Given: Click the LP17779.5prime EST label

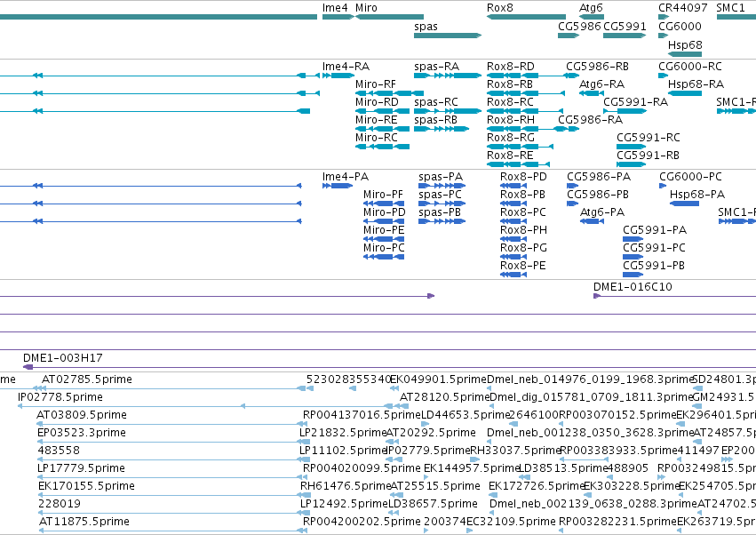Looking at the screenshot, I should coord(81,468).
